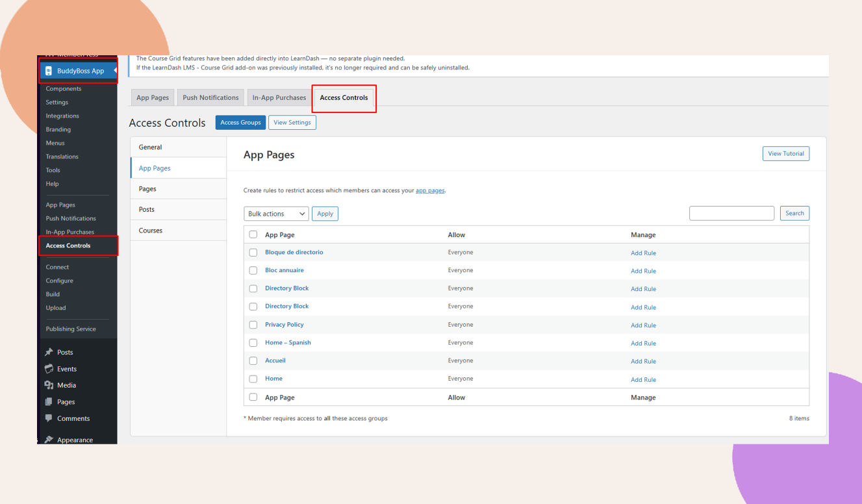
Task: Open App Pages in the sidebar submenu
Action: coord(60,205)
